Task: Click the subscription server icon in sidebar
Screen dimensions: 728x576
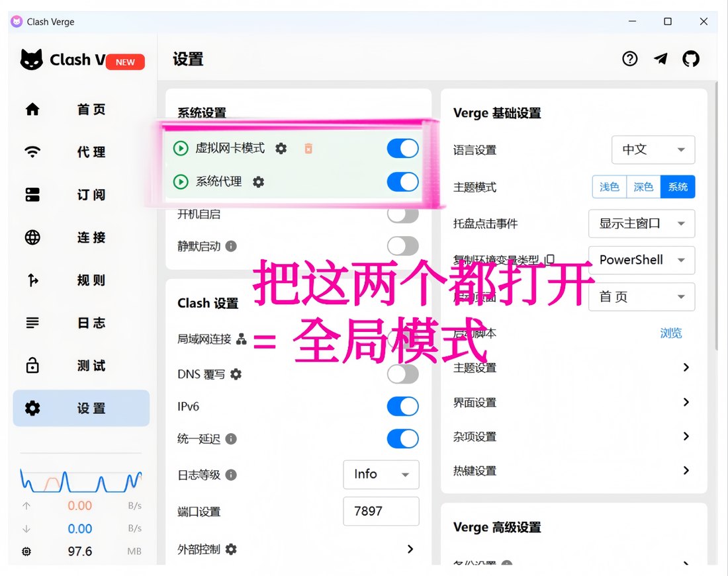Action: coord(32,194)
